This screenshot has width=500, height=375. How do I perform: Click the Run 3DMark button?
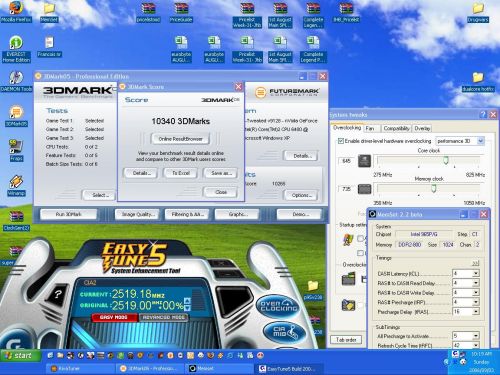click(x=69, y=214)
